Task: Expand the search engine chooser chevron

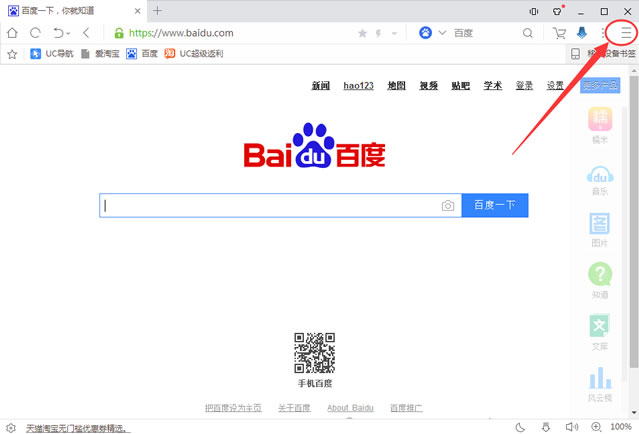Action: [x=442, y=33]
